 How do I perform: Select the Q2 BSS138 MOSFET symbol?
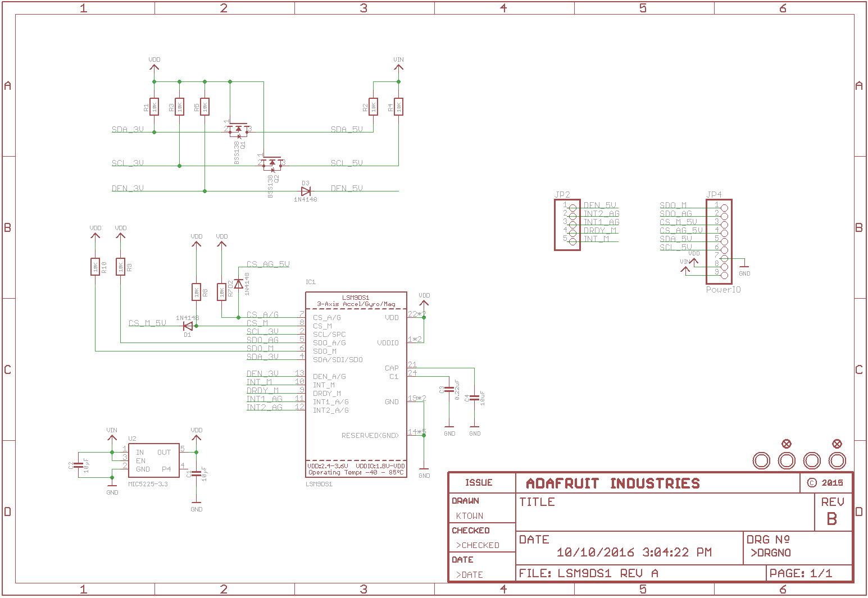tap(272, 163)
